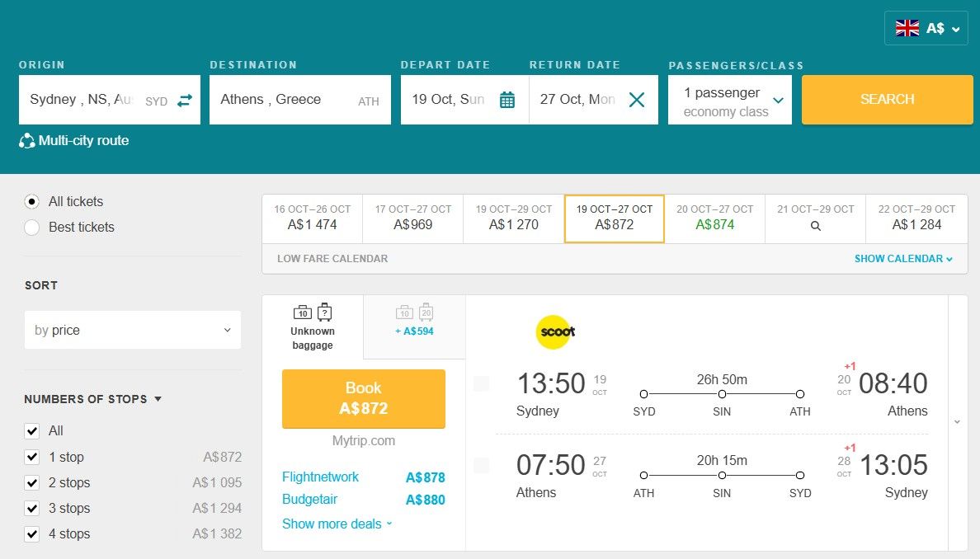Screen dimensions: 980x559
Task: Select 19 Oct–29 Oct fare A$1 270
Action: (x=514, y=218)
